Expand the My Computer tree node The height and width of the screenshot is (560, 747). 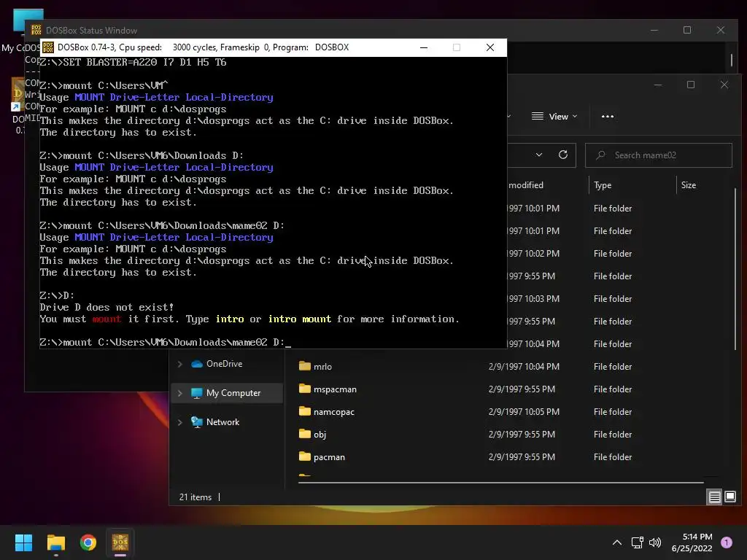coord(179,393)
